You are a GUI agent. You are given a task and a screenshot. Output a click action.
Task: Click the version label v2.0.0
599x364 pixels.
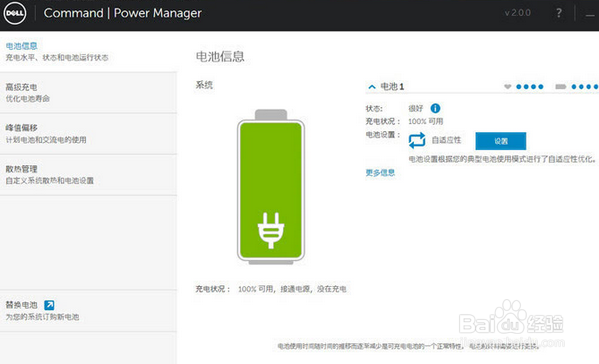(x=517, y=13)
